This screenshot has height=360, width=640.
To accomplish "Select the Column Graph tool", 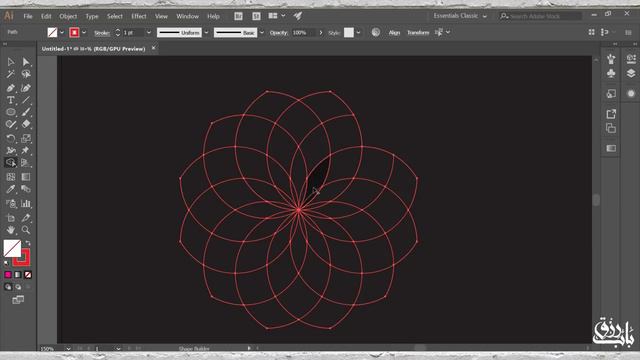I will pos(26,203).
